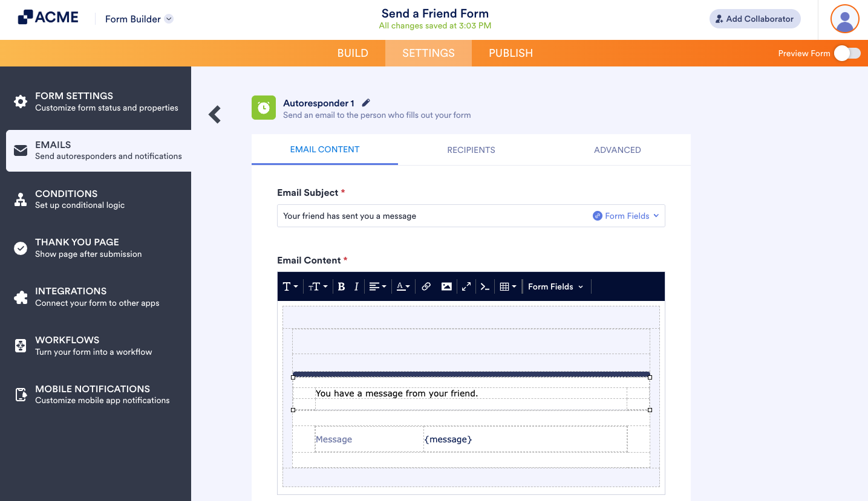Open the Form Fields dropdown in the subject field

(625, 215)
